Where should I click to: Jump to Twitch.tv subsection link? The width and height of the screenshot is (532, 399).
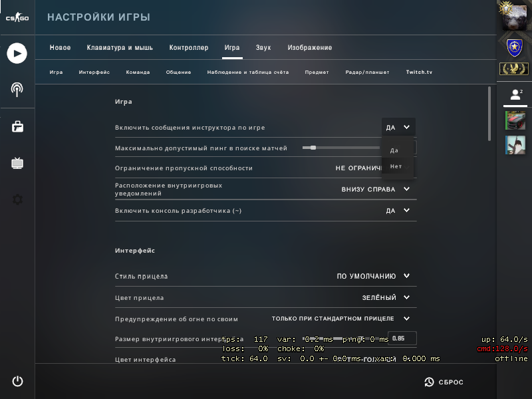(419, 72)
